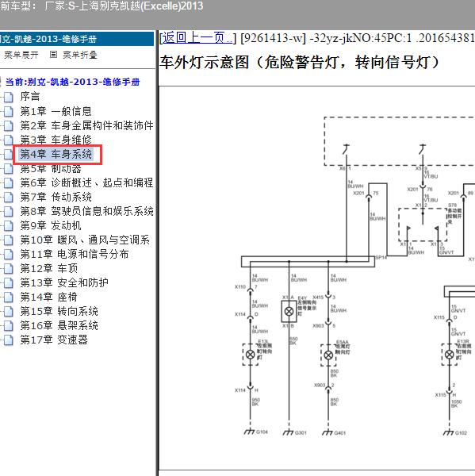Open 第3章 车身维修 chapter
The image size is (475, 476).
56,140
